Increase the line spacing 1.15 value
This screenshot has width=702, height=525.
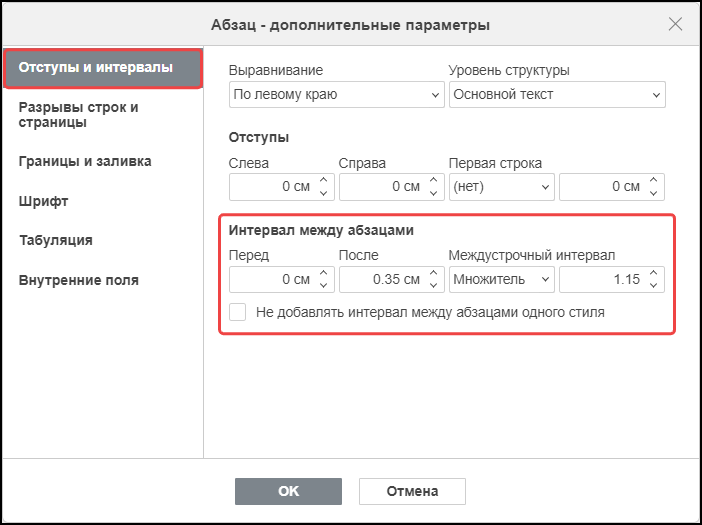pyautogui.click(x=654, y=273)
